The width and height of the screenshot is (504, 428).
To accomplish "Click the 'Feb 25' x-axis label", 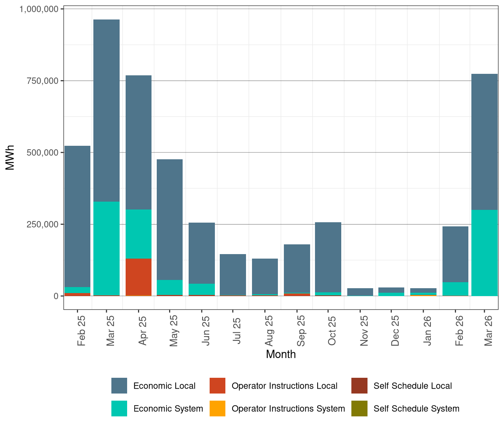I will pos(81,331).
